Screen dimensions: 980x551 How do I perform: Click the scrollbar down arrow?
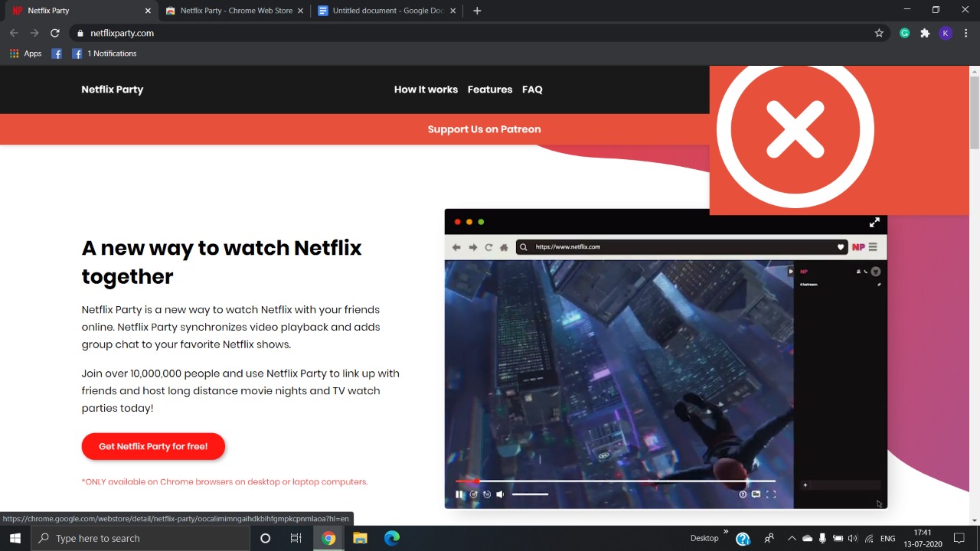tap(974, 520)
